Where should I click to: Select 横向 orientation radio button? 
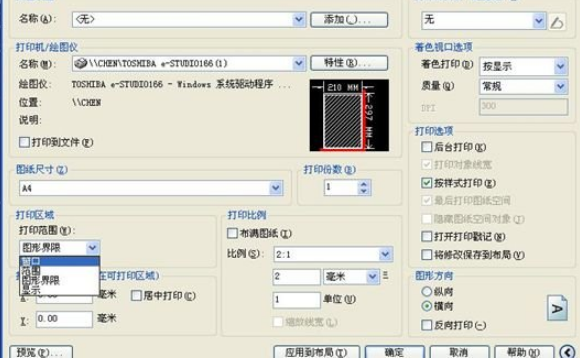(x=426, y=306)
